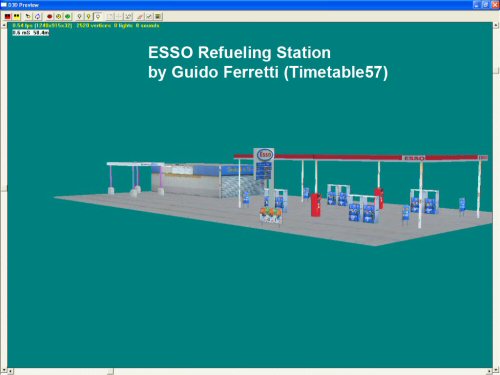Click the left arrow of horizontal scrollbar
Image resolution: width=500 pixels, height=375 pixels.
[x=10, y=371]
